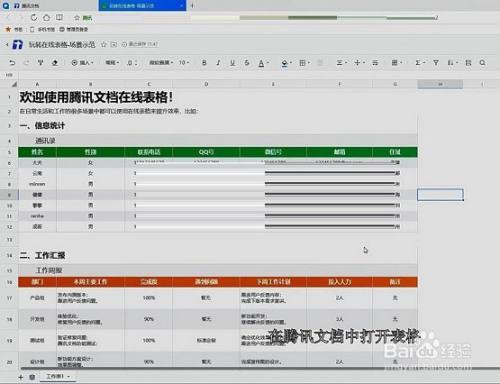
Task: Go to the browser home page
Action: [x=47, y=18]
